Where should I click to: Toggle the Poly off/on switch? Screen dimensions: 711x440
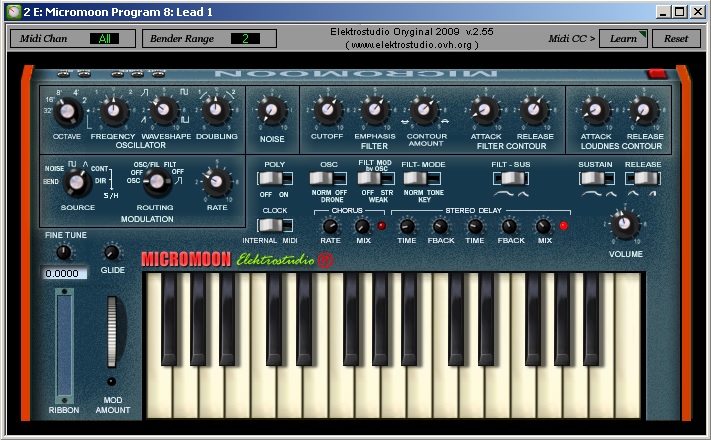pyautogui.click(x=275, y=178)
